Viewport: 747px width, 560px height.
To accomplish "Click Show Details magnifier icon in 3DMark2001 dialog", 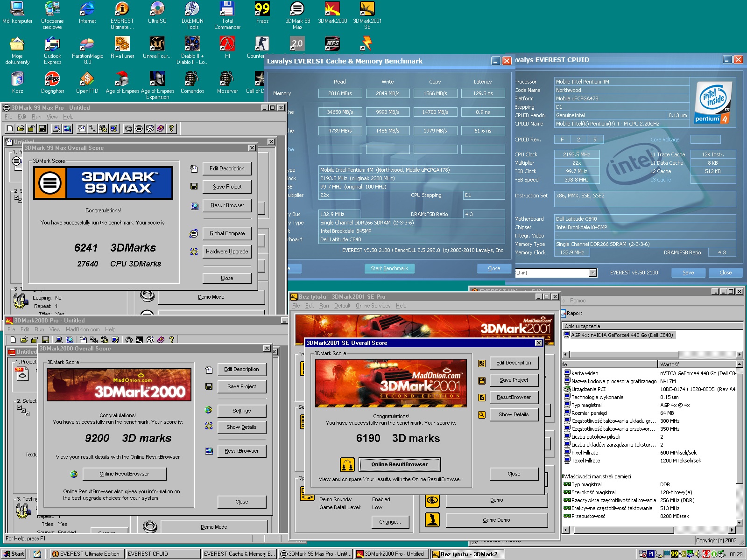I will click(482, 414).
